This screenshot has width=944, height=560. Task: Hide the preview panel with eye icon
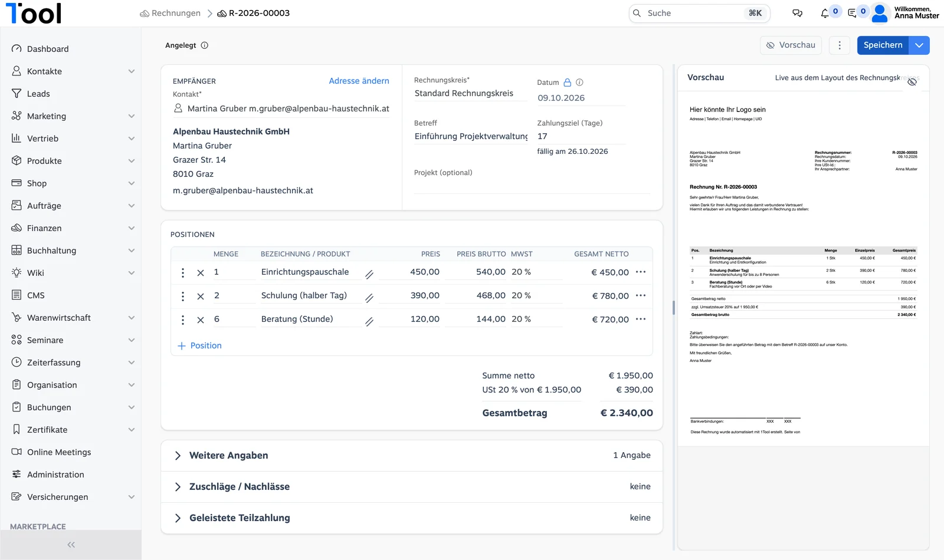912,82
